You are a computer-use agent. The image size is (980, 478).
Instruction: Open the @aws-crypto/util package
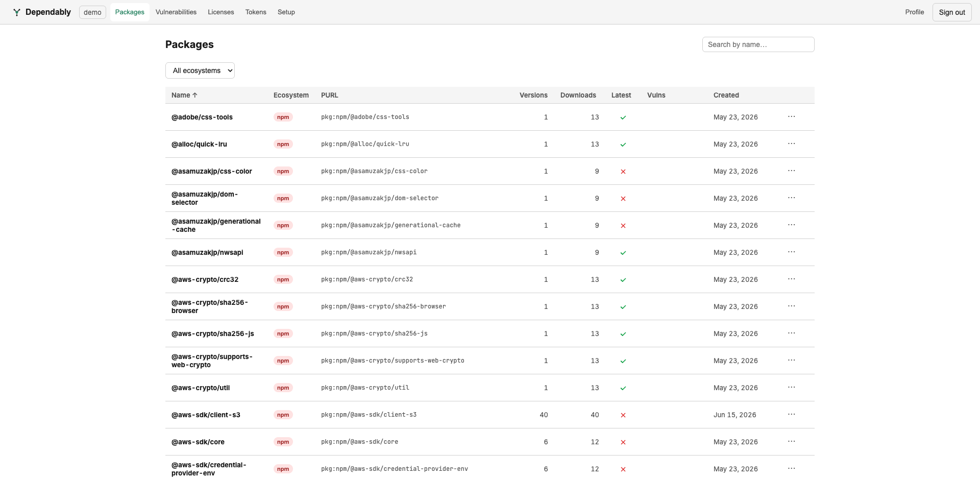coord(201,388)
